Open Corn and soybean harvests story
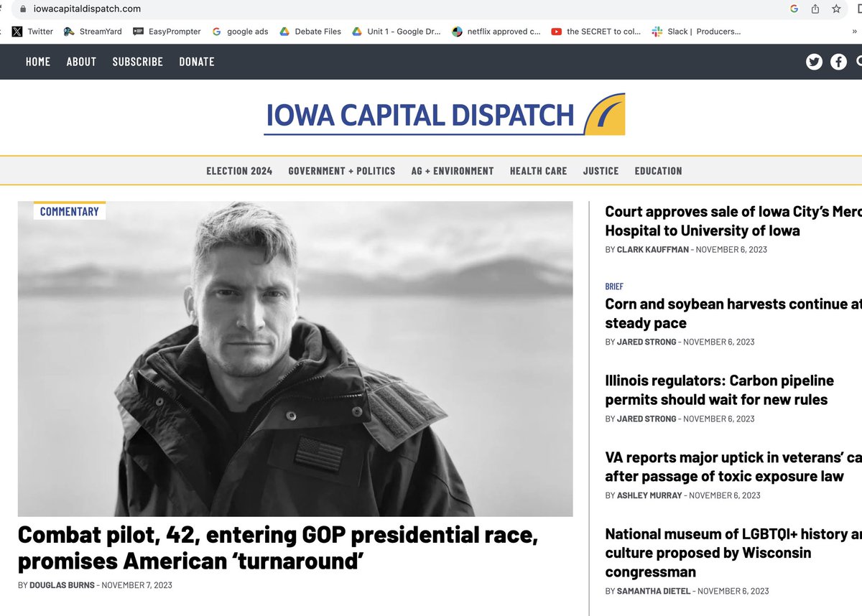This screenshot has width=862, height=616. click(x=733, y=314)
